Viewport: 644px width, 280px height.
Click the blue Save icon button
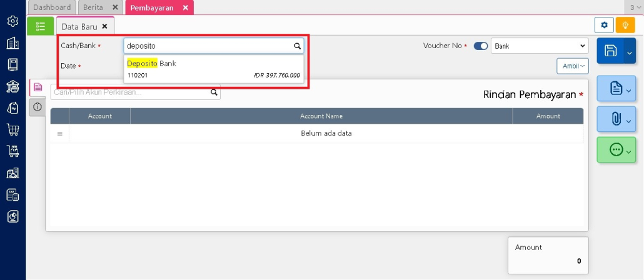tap(610, 51)
